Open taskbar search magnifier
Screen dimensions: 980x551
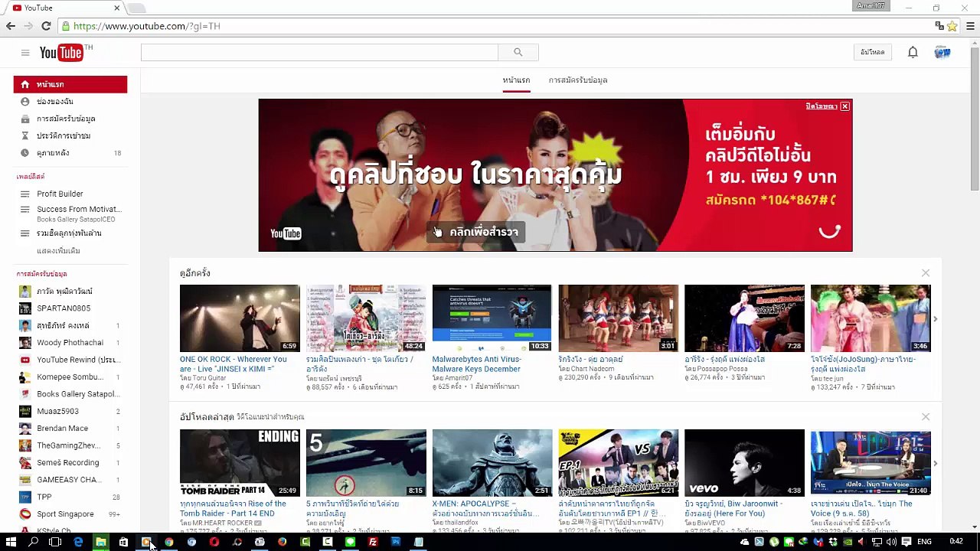pyautogui.click(x=34, y=542)
